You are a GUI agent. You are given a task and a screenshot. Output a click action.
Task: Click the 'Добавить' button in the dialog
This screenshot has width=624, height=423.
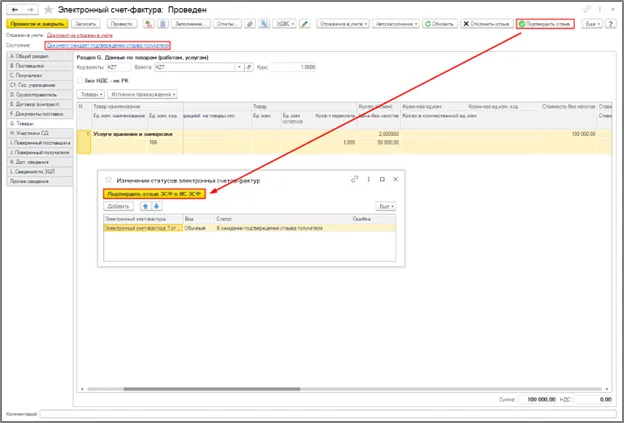point(119,206)
